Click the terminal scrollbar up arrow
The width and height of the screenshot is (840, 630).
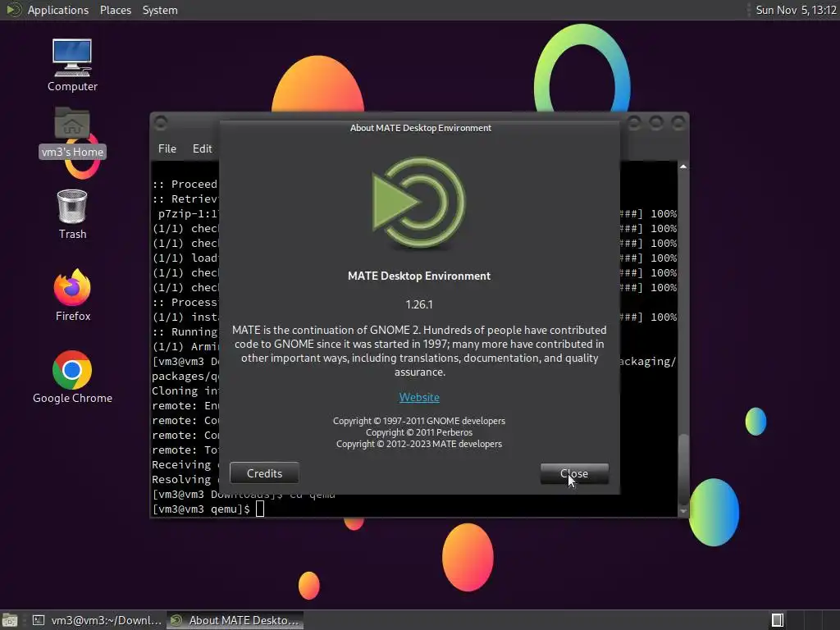pos(683,167)
